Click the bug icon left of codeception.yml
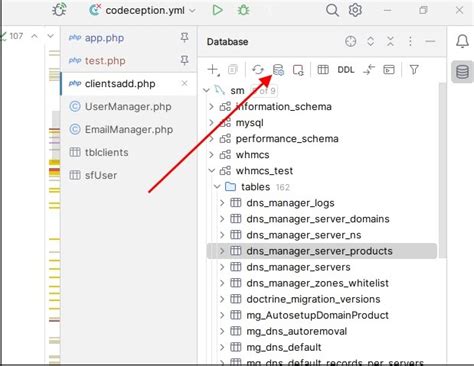474x366 pixels. pos(59,10)
